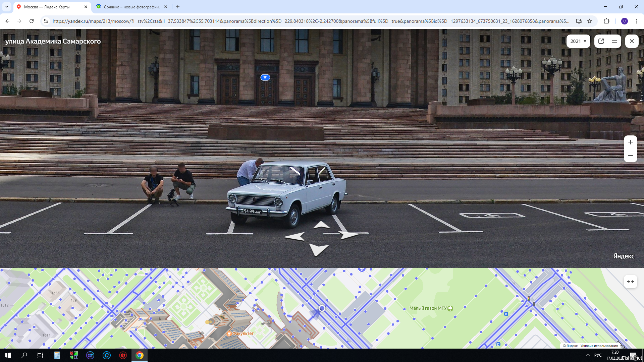Viewport: 644px width, 362px height.
Task: Open the 2021 year dropdown
Action: [578, 41]
